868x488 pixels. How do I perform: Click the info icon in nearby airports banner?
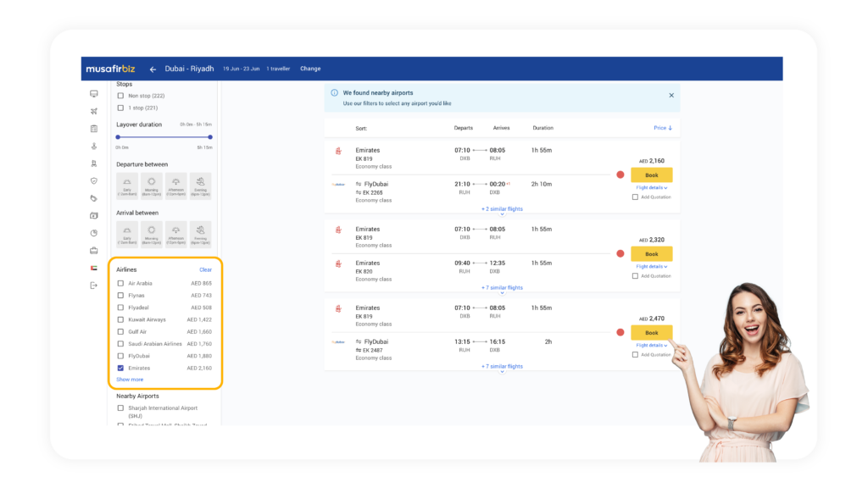334,93
